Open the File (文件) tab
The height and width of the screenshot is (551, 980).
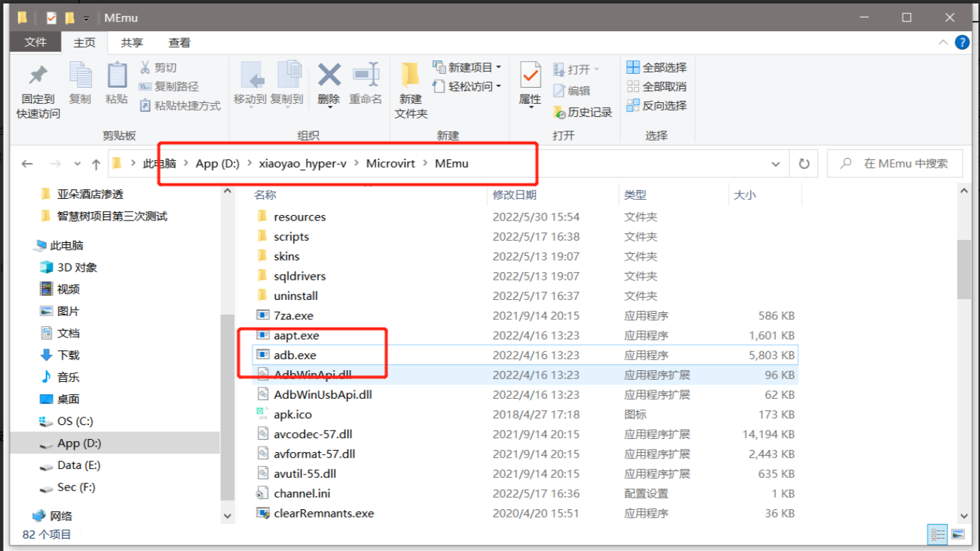pos(35,42)
